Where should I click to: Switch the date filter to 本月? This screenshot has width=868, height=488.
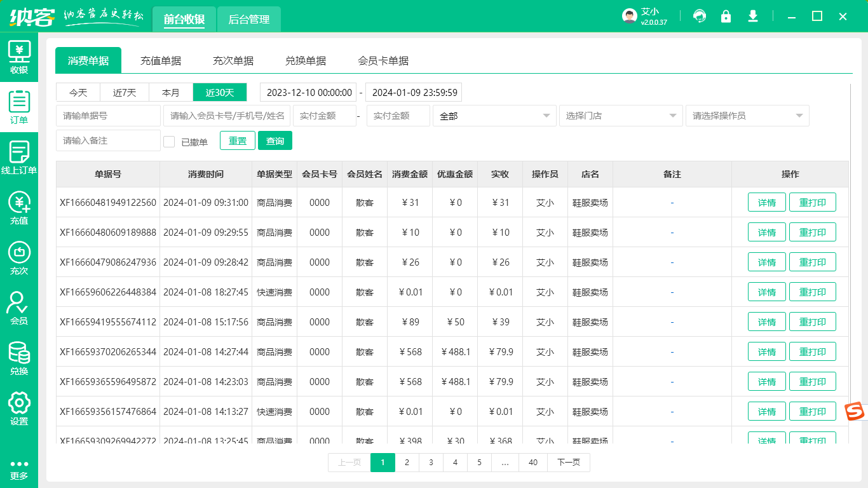click(171, 92)
